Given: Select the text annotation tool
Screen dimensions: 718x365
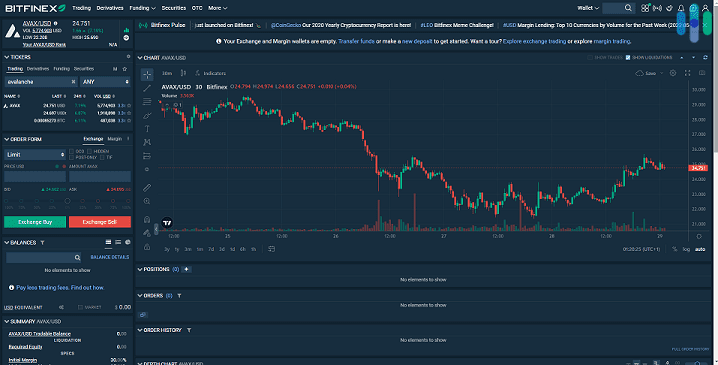Looking at the screenshot, I should pyautogui.click(x=147, y=129).
